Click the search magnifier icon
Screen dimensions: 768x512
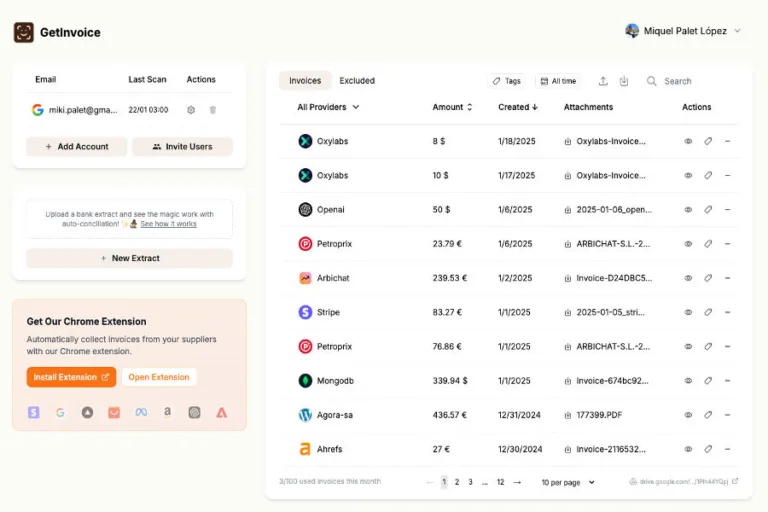651,81
